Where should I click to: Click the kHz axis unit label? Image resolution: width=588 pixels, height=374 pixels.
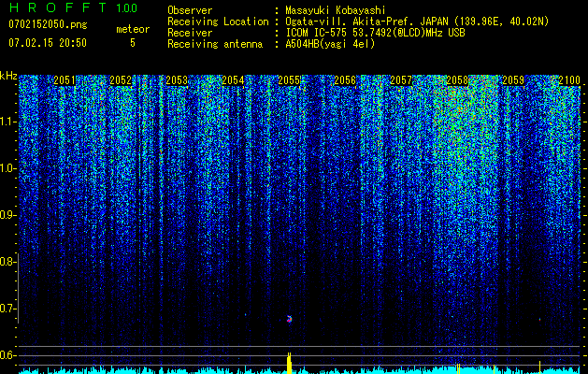[8, 76]
